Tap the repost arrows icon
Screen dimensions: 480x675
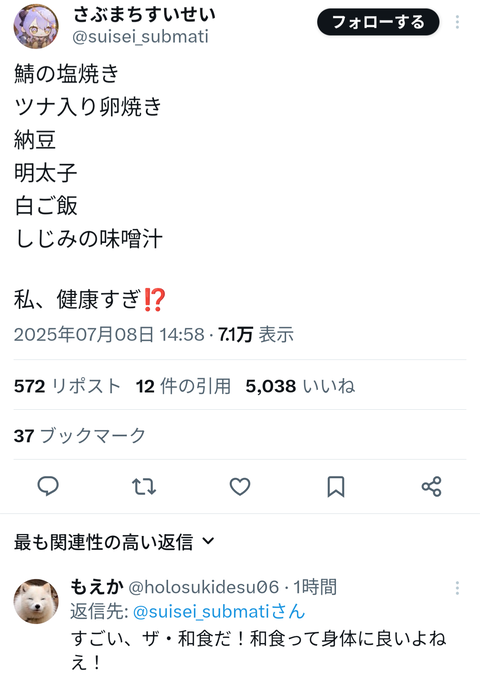[x=144, y=486]
